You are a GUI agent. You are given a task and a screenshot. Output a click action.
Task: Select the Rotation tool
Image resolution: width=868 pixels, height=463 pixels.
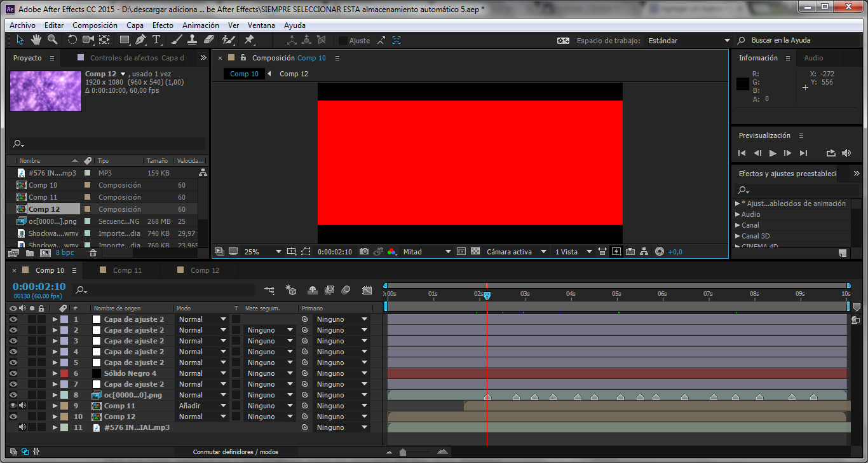(72, 40)
